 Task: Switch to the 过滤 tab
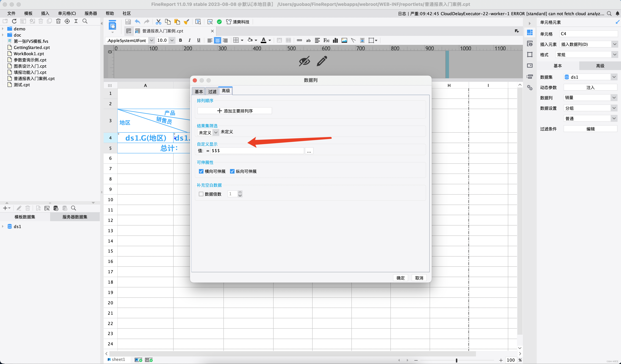pos(212,92)
